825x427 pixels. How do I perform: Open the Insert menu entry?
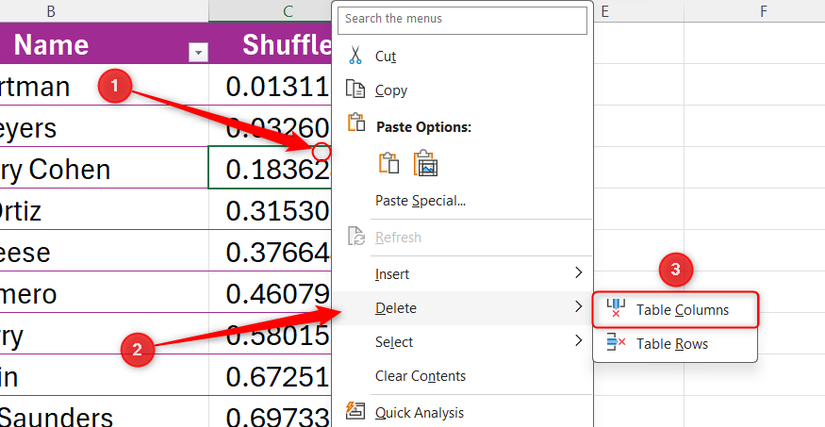pos(462,273)
